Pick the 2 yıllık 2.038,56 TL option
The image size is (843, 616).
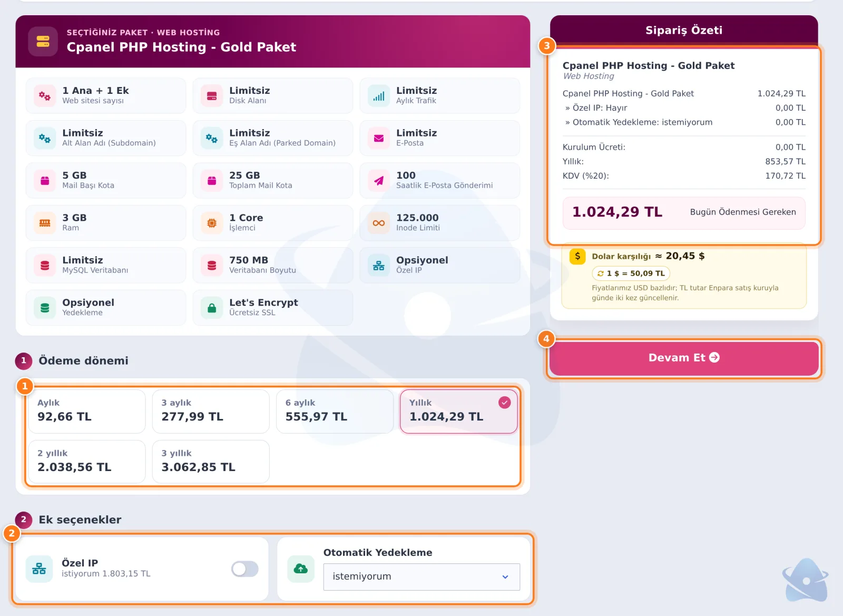pyautogui.click(x=86, y=462)
